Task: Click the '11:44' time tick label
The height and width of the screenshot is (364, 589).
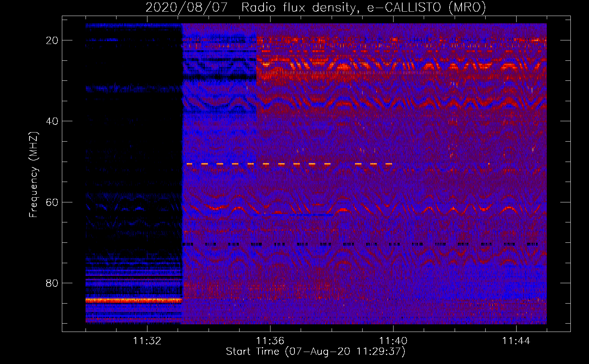Action: tap(516, 341)
